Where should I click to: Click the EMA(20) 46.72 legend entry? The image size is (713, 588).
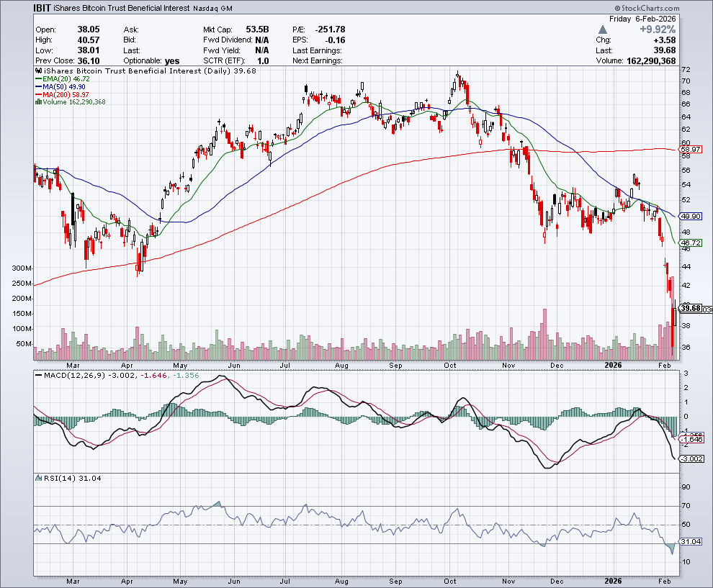tap(66, 79)
